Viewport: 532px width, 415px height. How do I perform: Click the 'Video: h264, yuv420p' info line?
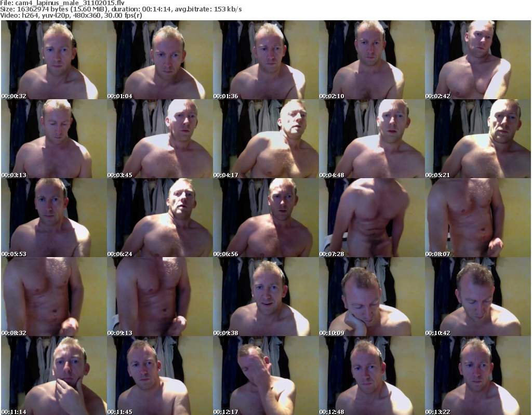point(71,15)
